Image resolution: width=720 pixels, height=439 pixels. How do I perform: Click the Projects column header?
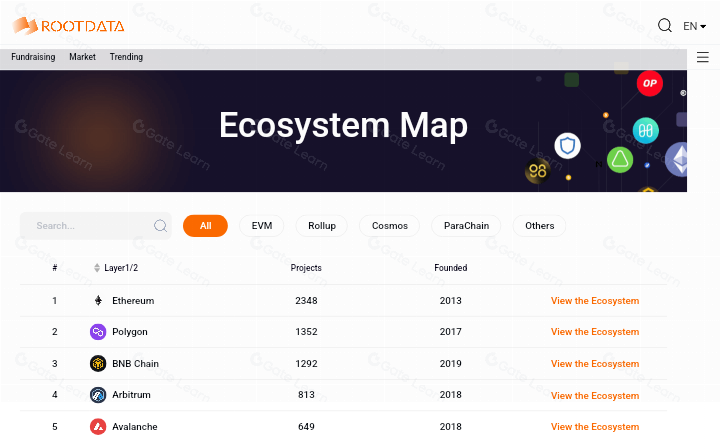306,268
